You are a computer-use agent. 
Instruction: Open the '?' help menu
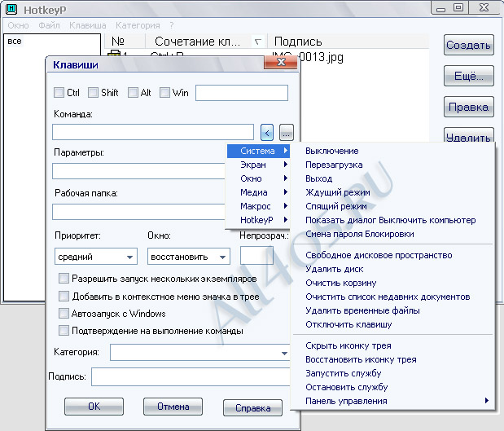(172, 25)
